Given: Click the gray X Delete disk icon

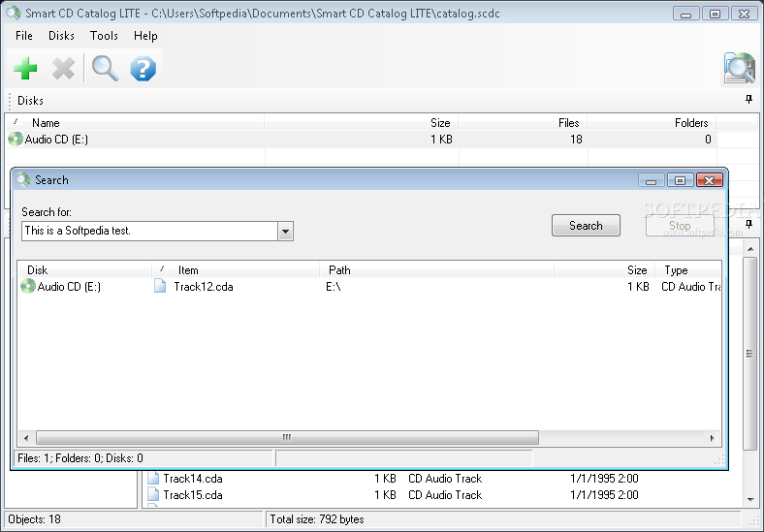Looking at the screenshot, I should click(x=63, y=68).
